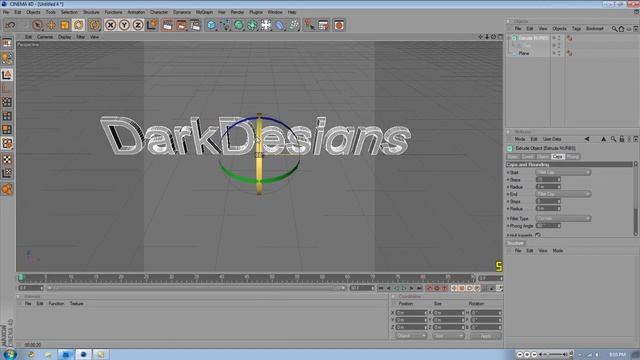This screenshot has width=640, height=360.
Task: Open the Size mode dropdown in Coordinates
Action: click(448, 336)
